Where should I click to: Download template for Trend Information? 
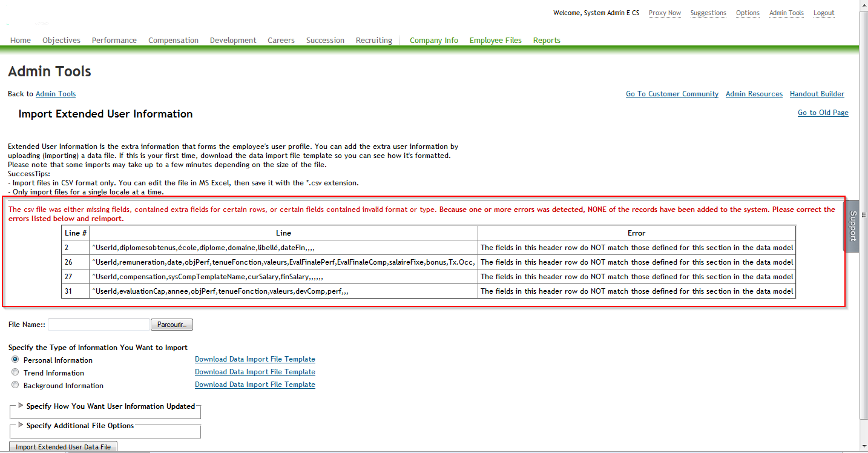(255, 372)
